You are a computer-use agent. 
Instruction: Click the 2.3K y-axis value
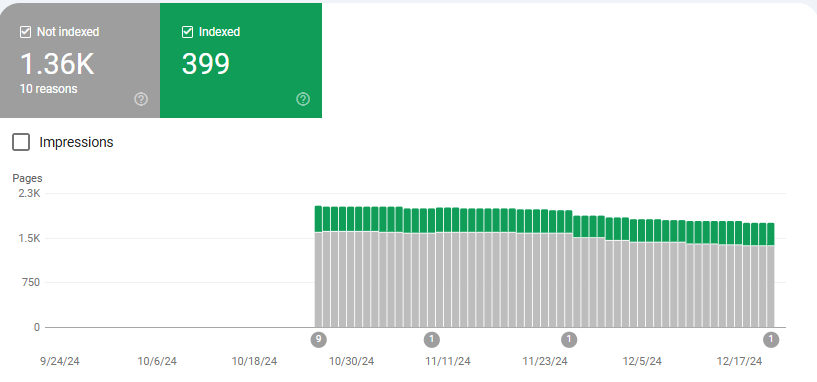click(x=29, y=194)
